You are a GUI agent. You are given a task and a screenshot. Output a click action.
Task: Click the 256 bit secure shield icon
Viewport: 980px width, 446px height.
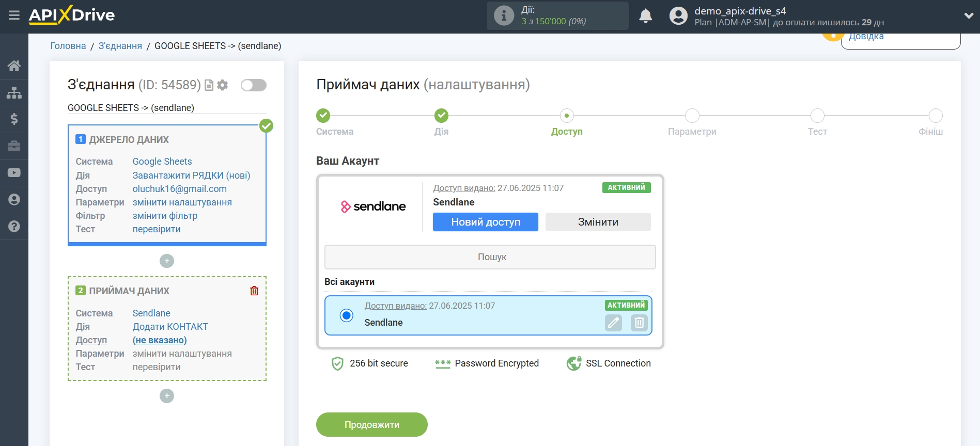(x=337, y=364)
